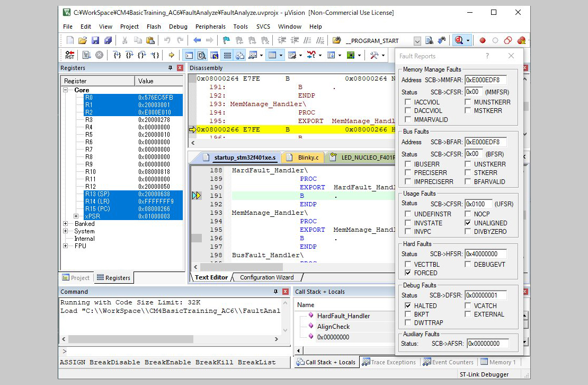Click the SCB->HFSR status field
Viewport: 588px width, 385px height.
coord(486,253)
